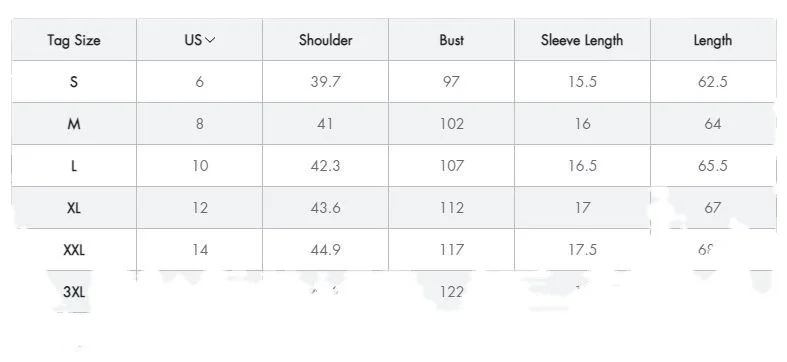Click the Length column header
The image size is (787, 362).
712,40
